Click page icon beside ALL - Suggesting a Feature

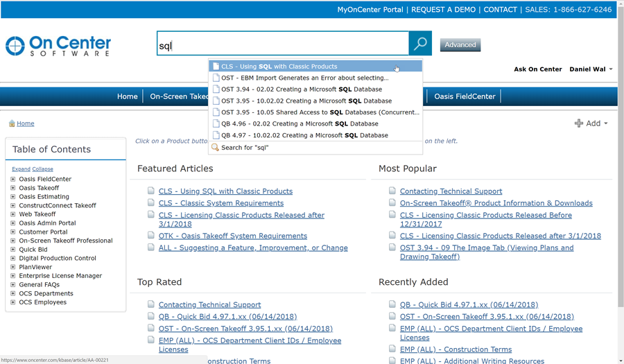pos(151,247)
